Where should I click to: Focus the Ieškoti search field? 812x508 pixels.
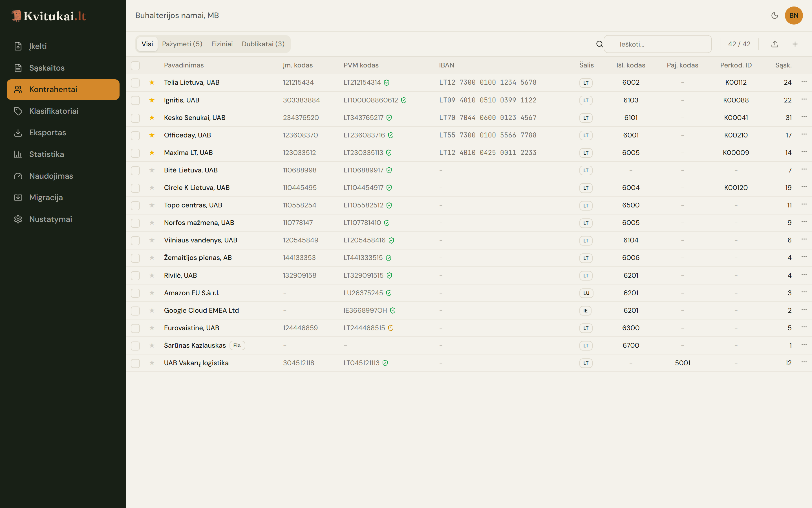[x=658, y=44]
